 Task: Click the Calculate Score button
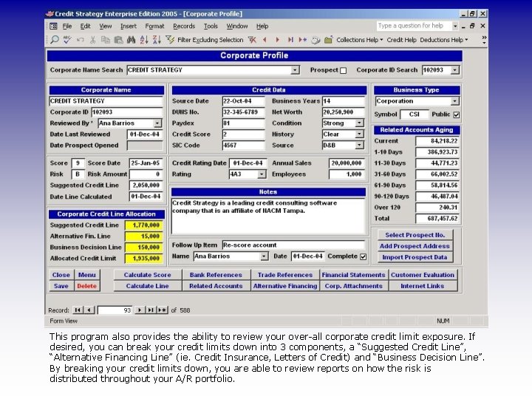pos(147,275)
